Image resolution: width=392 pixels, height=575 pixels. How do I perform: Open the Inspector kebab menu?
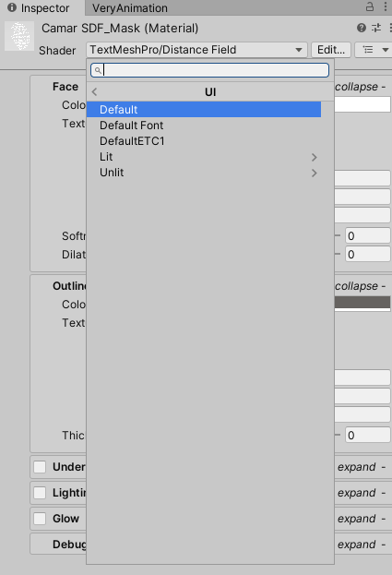click(x=386, y=6)
